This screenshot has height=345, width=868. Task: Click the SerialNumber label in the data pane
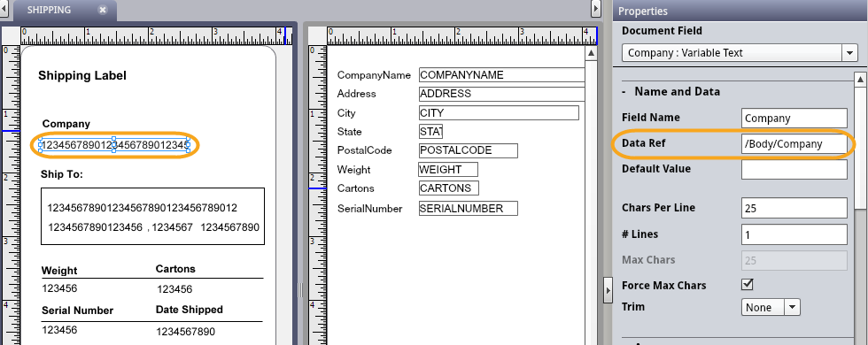point(370,209)
